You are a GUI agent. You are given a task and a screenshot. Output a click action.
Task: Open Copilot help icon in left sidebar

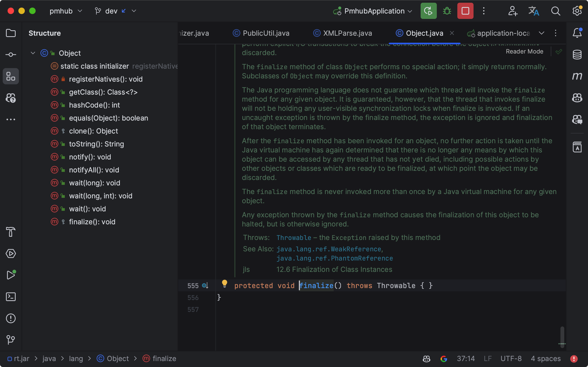11,98
